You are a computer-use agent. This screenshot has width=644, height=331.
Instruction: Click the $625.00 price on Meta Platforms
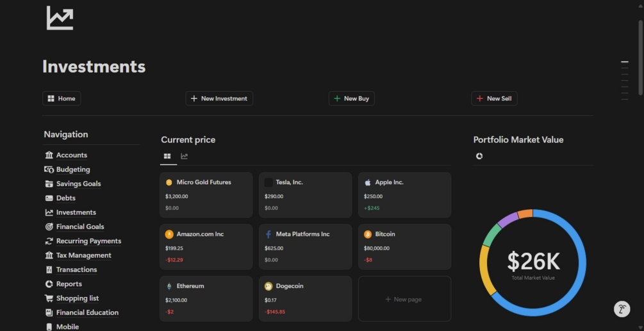click(x=274, y=248)
